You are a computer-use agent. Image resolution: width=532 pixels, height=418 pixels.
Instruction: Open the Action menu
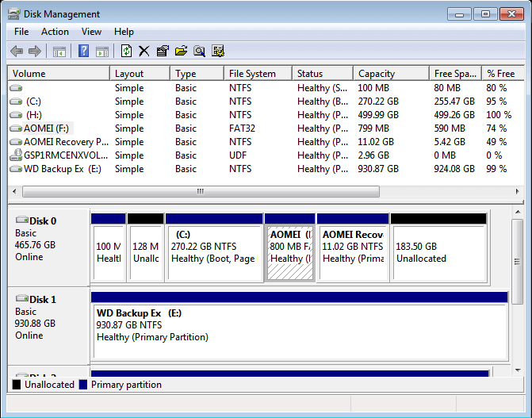click(x=55, y=32)
